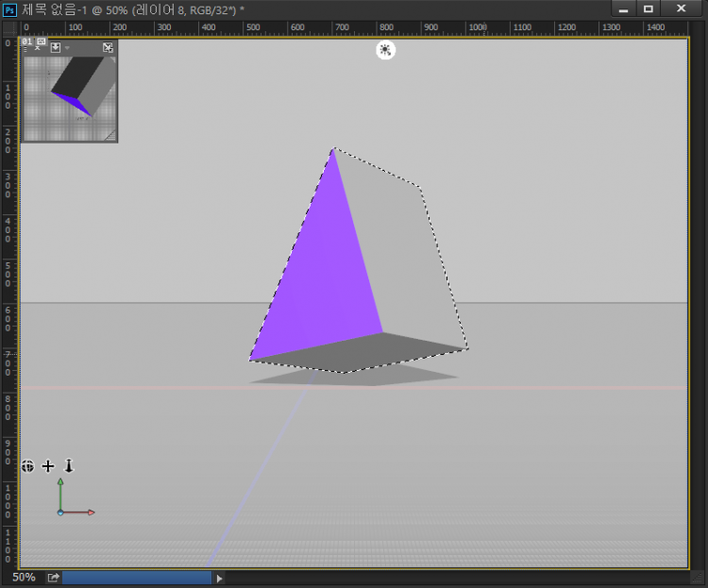Screen dimensions: 708x588
Task: Select the pan 3D camera icon
Action: point(48,465)
